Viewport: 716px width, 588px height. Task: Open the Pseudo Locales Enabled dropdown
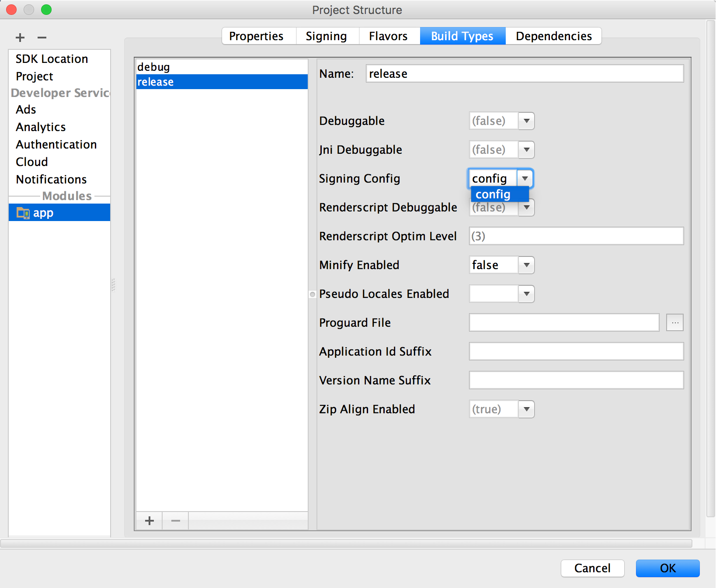[x=526, y=294]
